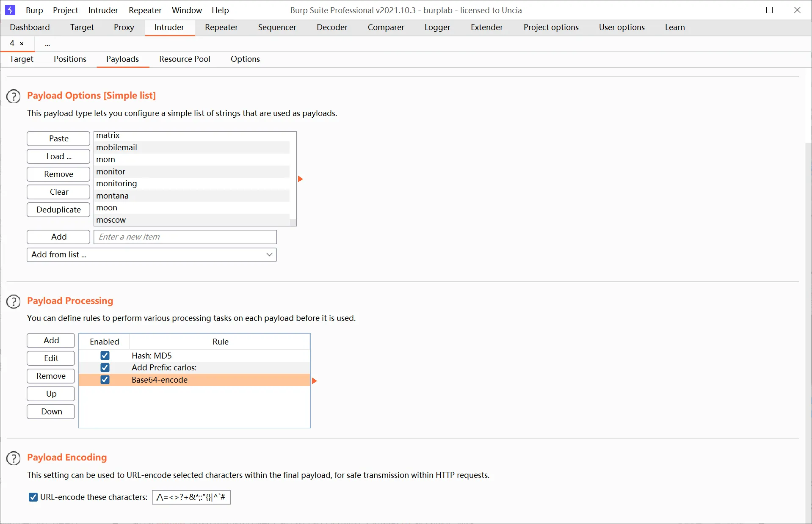Select the 'Add Prefix: carlos:' rule row
812x524 pixels.
194,367
